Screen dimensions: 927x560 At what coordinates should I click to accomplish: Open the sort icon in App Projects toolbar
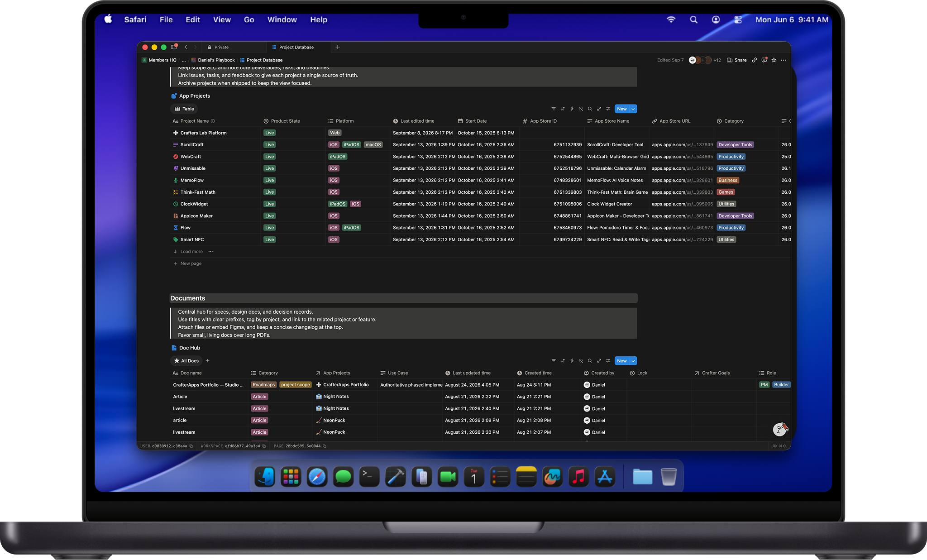563,109
